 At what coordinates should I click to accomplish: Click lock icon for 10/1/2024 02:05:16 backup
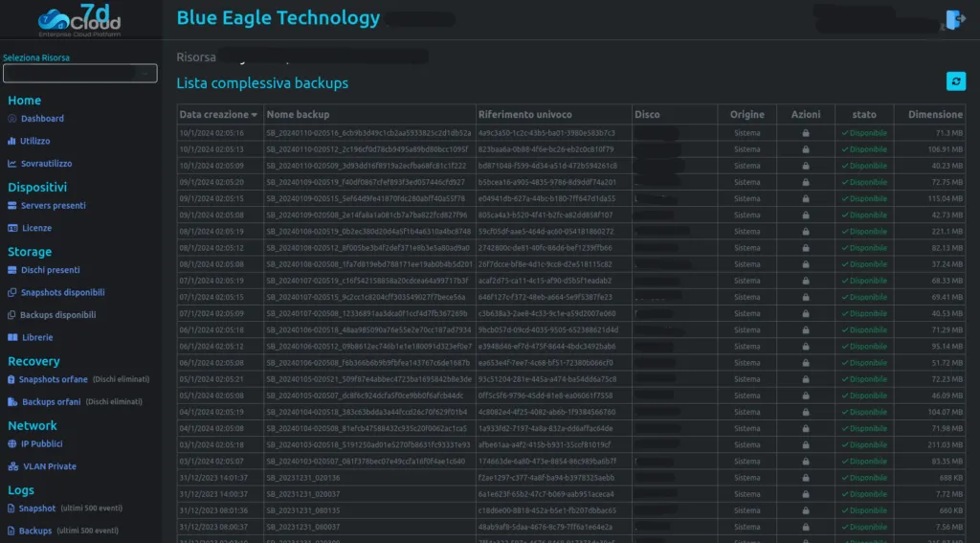[x=806, y=132]
